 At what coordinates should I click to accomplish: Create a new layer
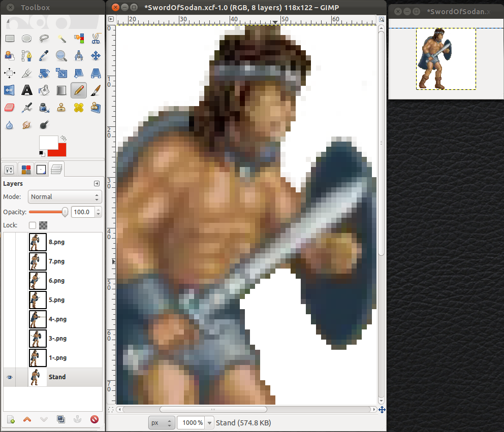[9, 419]
